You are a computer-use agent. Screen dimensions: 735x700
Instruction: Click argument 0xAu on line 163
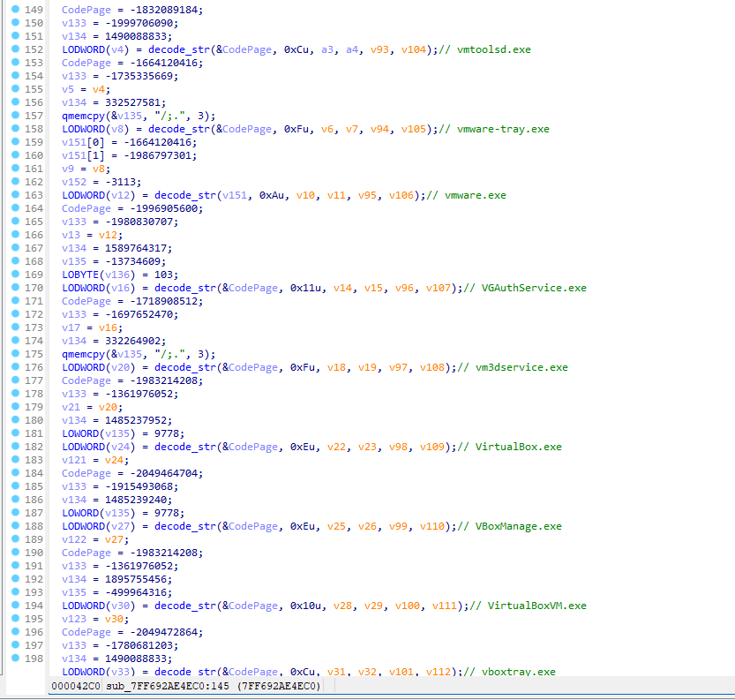click(271, 195)
